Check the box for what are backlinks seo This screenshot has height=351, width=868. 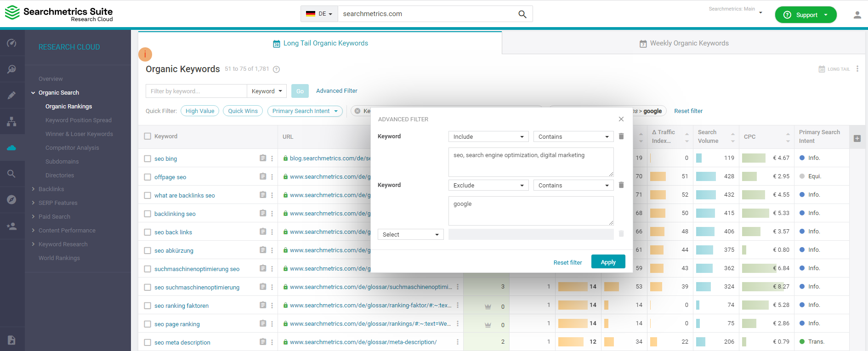[148, 195]
